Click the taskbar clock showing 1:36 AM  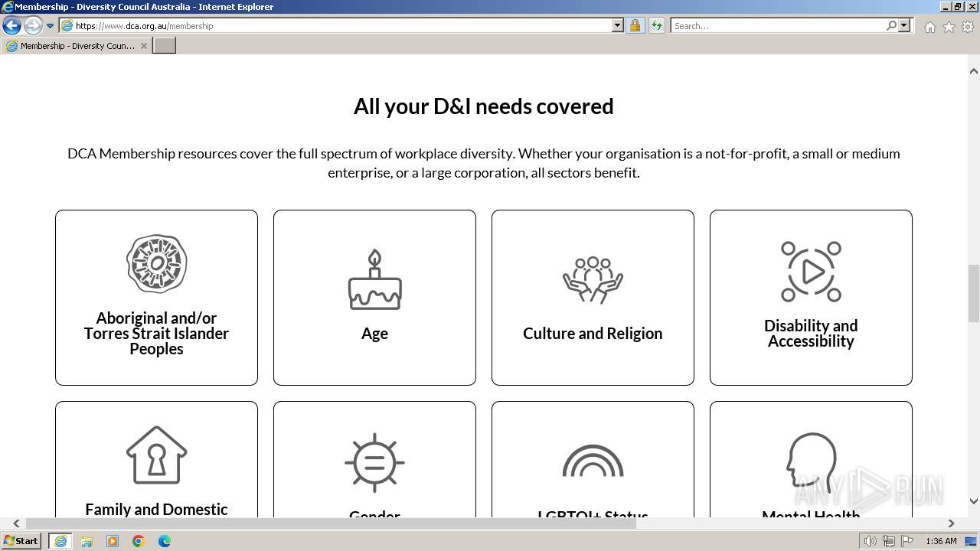(x=941, y=541)
